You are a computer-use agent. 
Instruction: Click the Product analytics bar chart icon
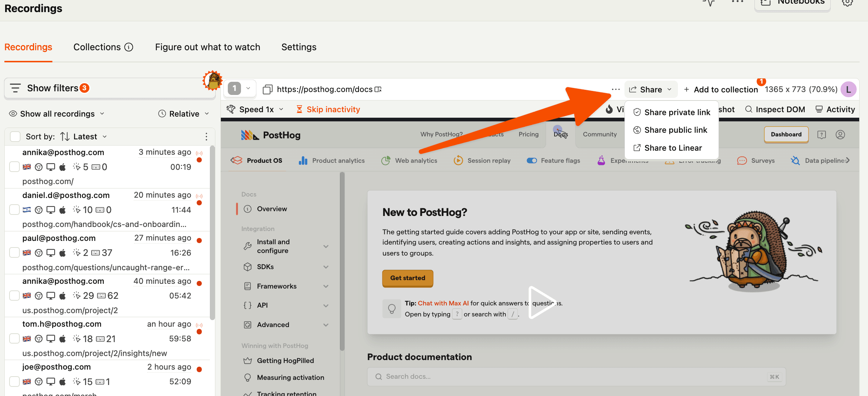pos(303,161)
